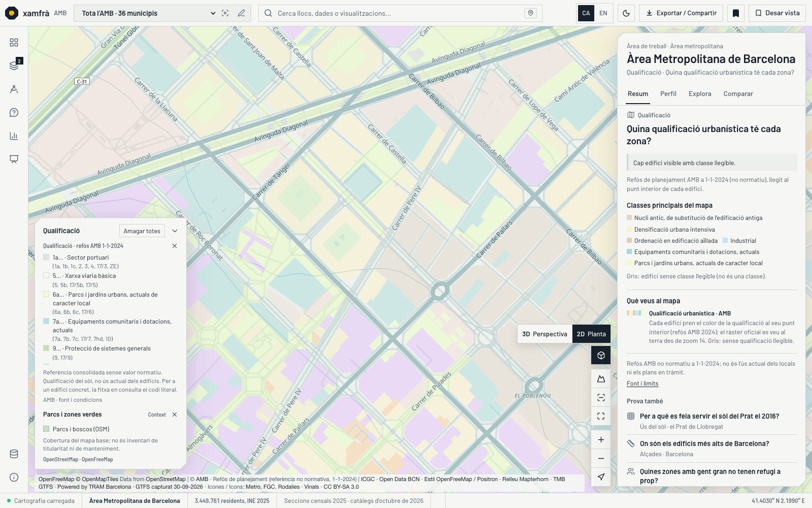812x508 pixels.
Task: Zoom out with the minus button
Action: coord(601,458)
